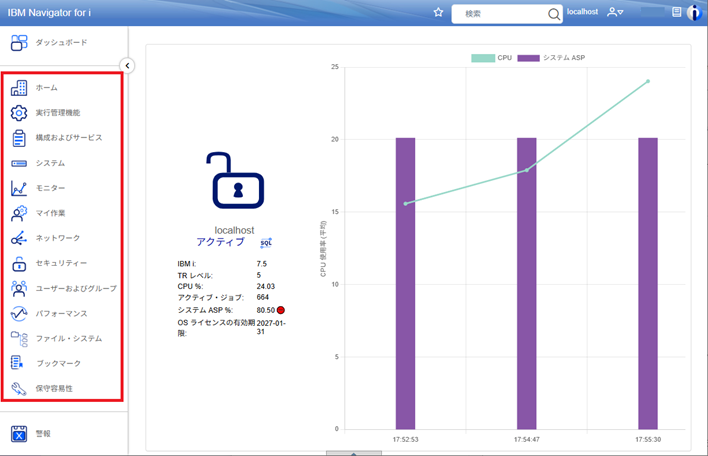Expand the bottom panel handle arrow
The width and height of the screenshot is (708, 456).
(354, 453)
